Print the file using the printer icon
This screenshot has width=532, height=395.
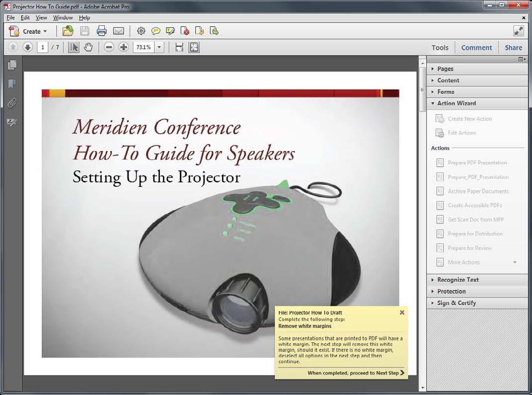[101, 31]
